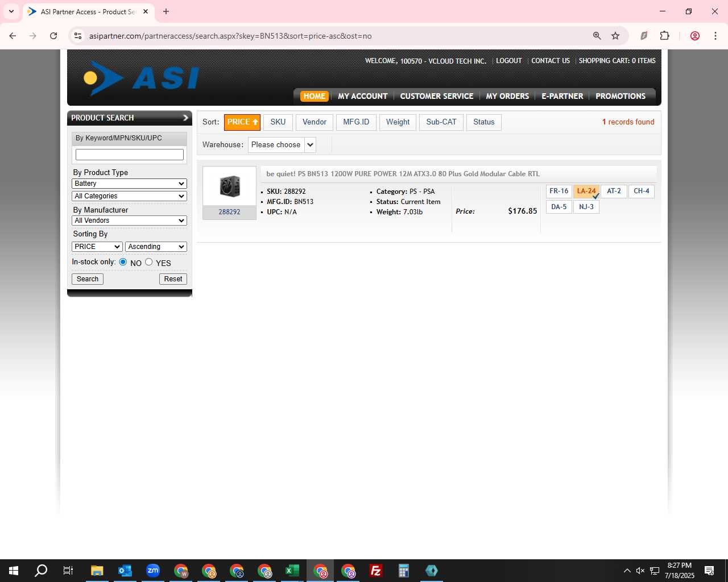Viewport: 728px width, 582px height.
Task: Open FileZilla from the taskbar
Action: coord(375,571)
